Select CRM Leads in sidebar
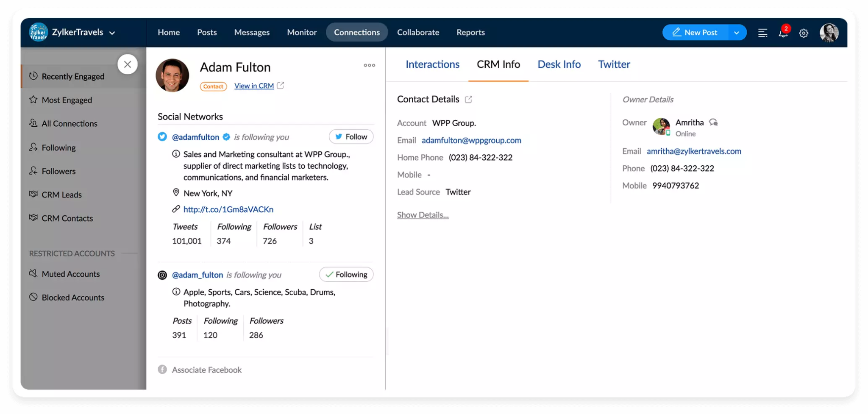 61,194
